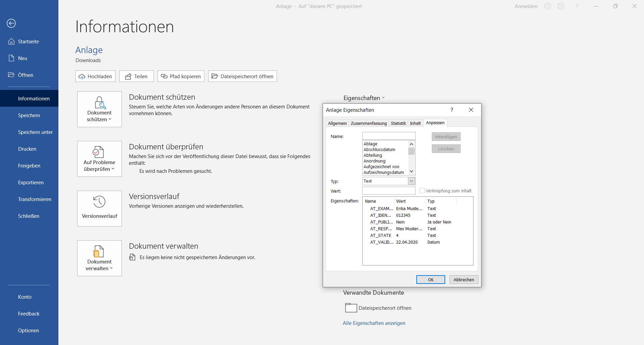Copy the file path with Pfad kopieren

[x=181, y=76]
